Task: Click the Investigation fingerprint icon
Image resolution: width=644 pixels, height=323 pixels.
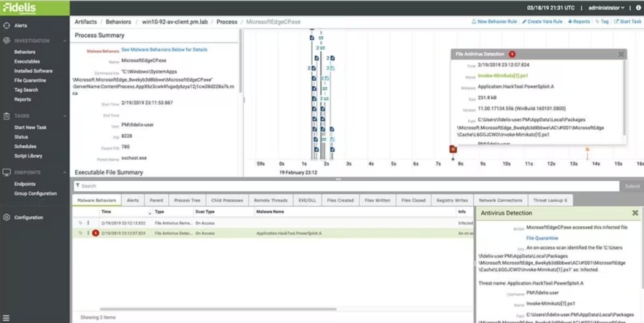Action: [6, 41]
